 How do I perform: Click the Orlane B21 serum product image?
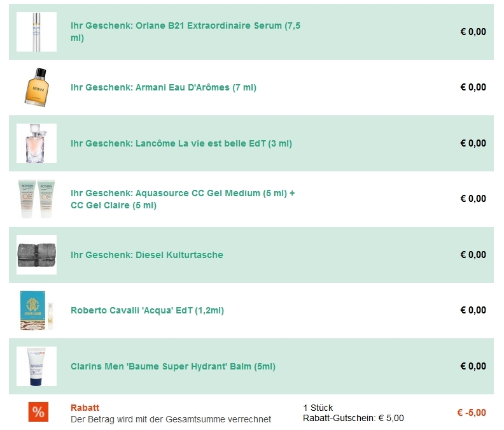(36, 32)
